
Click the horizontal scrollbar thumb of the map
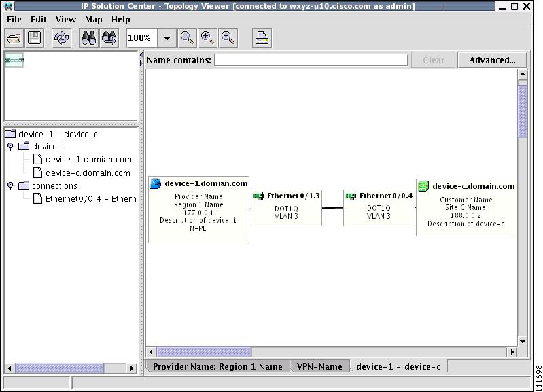point(204,352)
